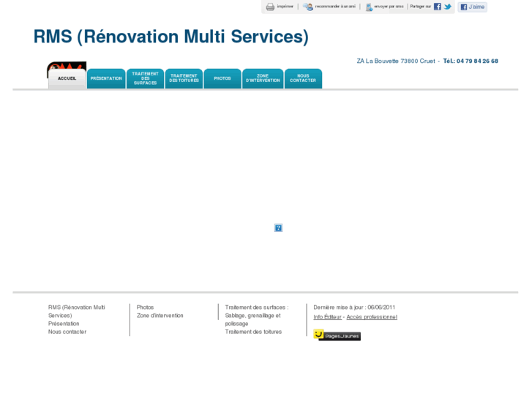Open the Présentation tab
532x399 pixels.
tap(106, 79)
